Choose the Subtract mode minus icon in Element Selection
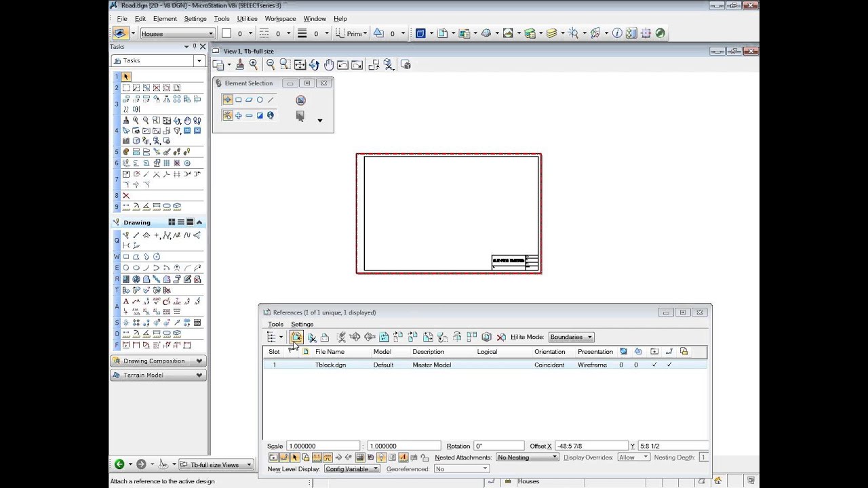Image resolution: width=868 pixels, height=488 pixels. (x=249, y=116)
